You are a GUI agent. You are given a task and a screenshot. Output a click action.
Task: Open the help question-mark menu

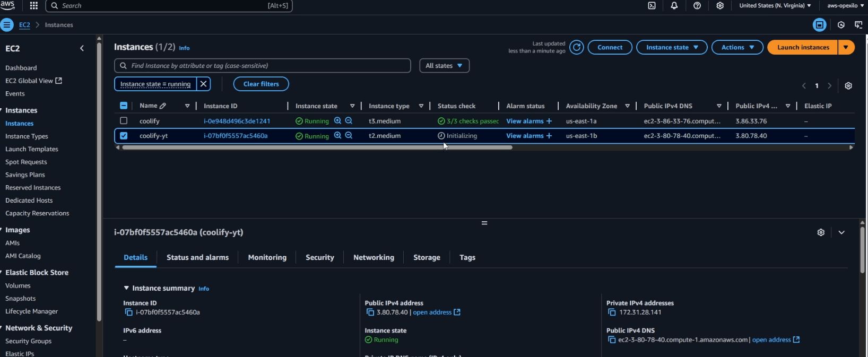[697, 6]
